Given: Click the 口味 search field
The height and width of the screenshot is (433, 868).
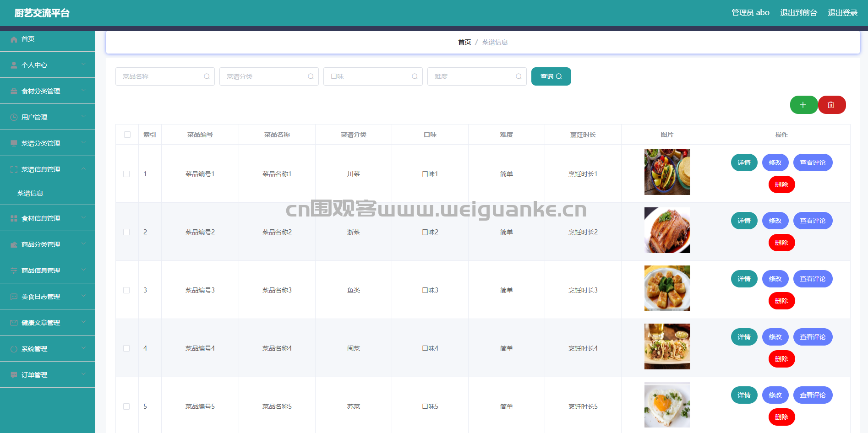Looking at the screenshot, I should [x=373, y=76].
